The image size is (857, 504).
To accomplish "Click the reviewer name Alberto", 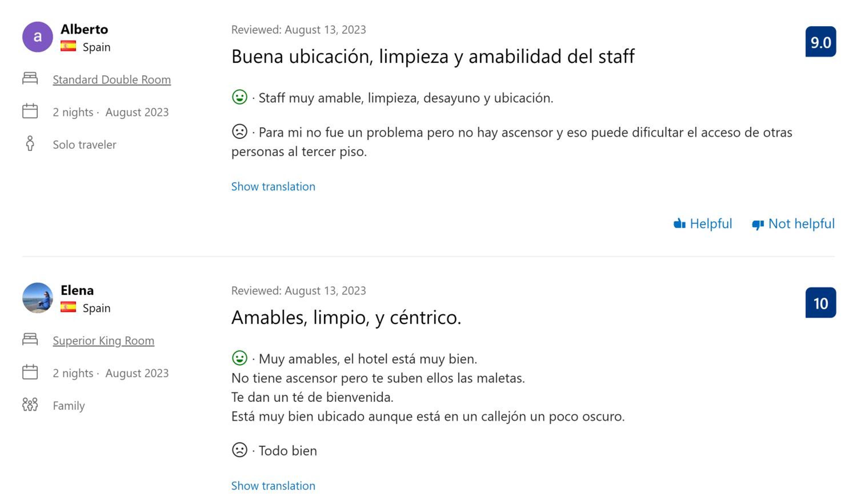I will tap(84, 29).
